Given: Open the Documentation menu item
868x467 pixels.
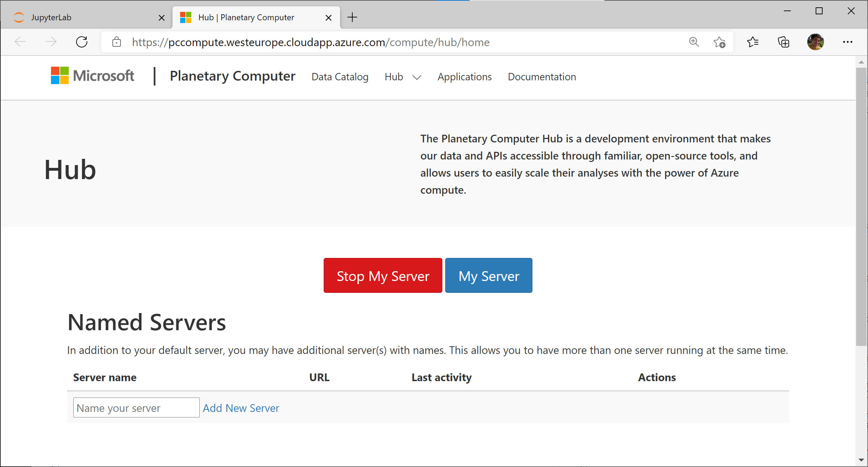Looking at the screenshot, I should click(542, 77).
